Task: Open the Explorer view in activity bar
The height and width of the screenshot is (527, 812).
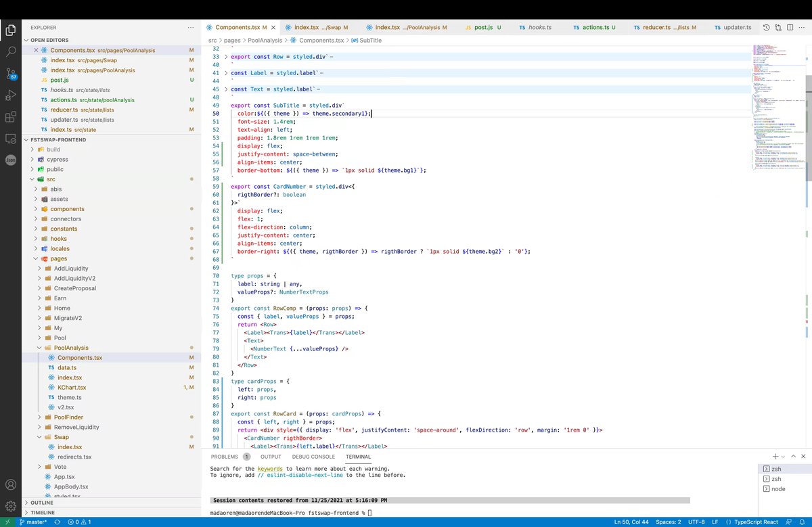Action: click(x=11, y=30)
